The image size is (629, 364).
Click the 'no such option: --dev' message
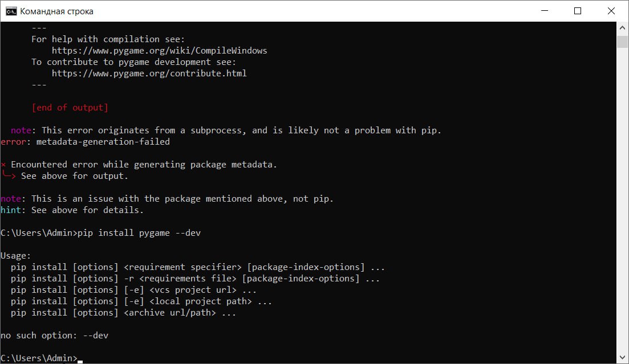click(x=54, y=336)
